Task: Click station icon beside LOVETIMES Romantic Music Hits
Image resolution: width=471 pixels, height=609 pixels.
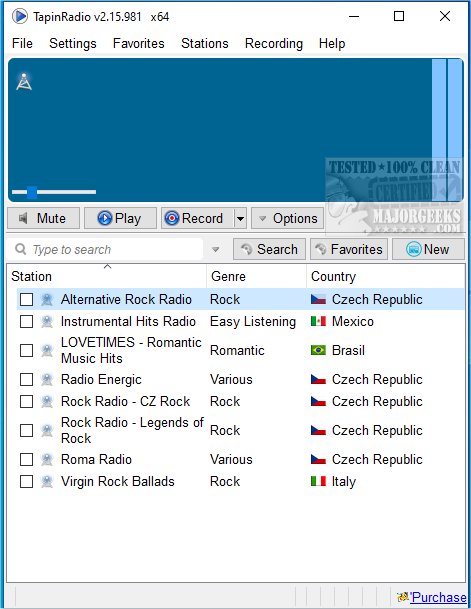Action: click(x=47, y=350)
